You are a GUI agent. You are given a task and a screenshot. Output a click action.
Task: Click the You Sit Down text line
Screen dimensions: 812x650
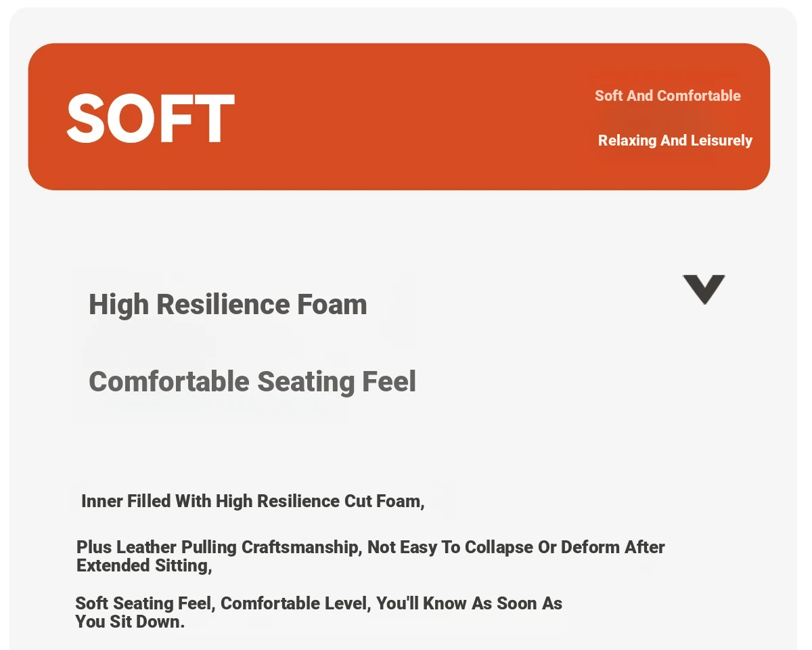(130, 622)
